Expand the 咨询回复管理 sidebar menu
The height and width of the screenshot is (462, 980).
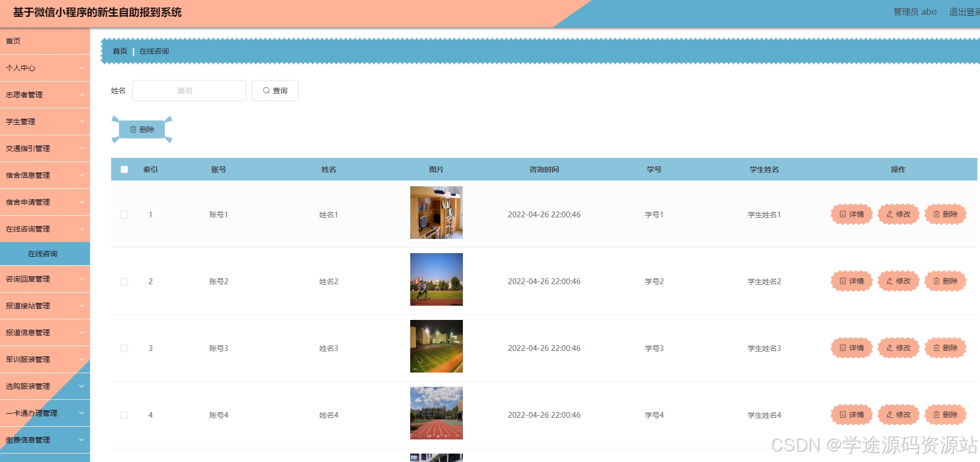tap(45, 279)
